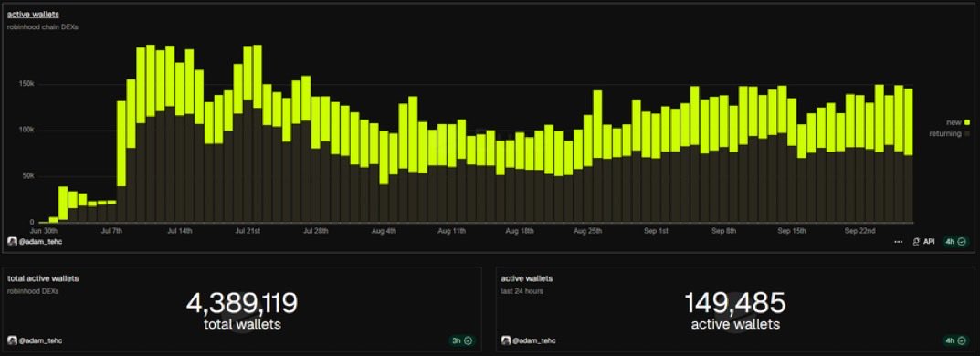The image size is (980, 356).
Task: Click the 100k y-axis label
Action: (26, 130)
